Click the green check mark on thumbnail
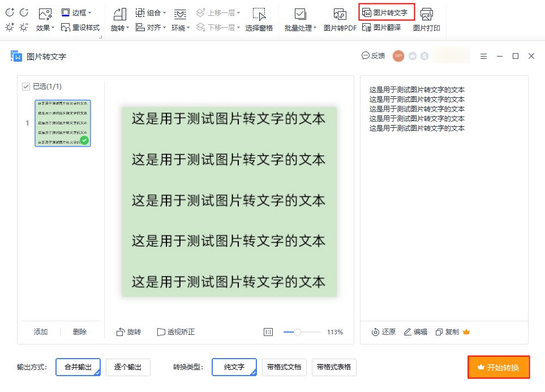Image resolution: width=545 pixels, height=392 pixels. (x=84, y=140)
